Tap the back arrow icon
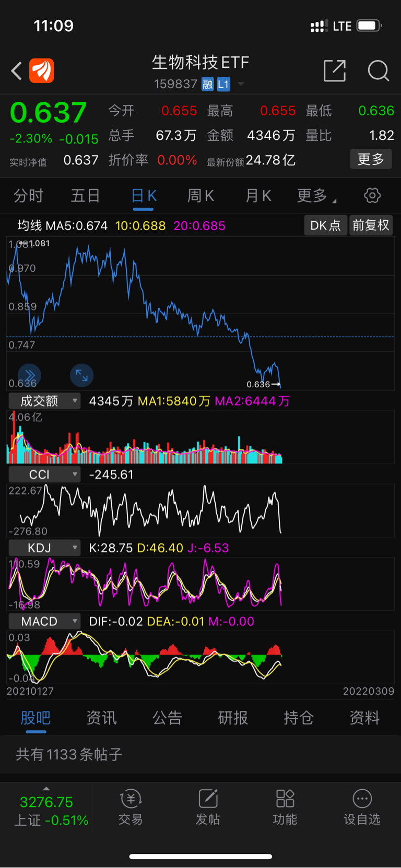401x868 pixels. point(17,71)
